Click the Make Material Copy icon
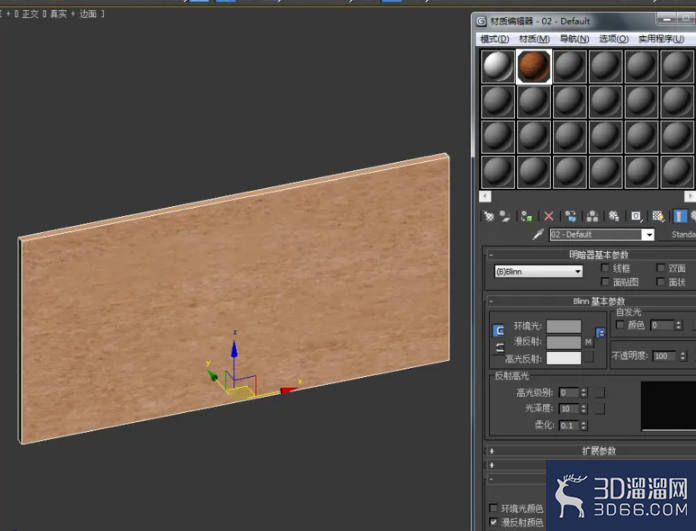696x531 pixels. [x=571, y=216]
